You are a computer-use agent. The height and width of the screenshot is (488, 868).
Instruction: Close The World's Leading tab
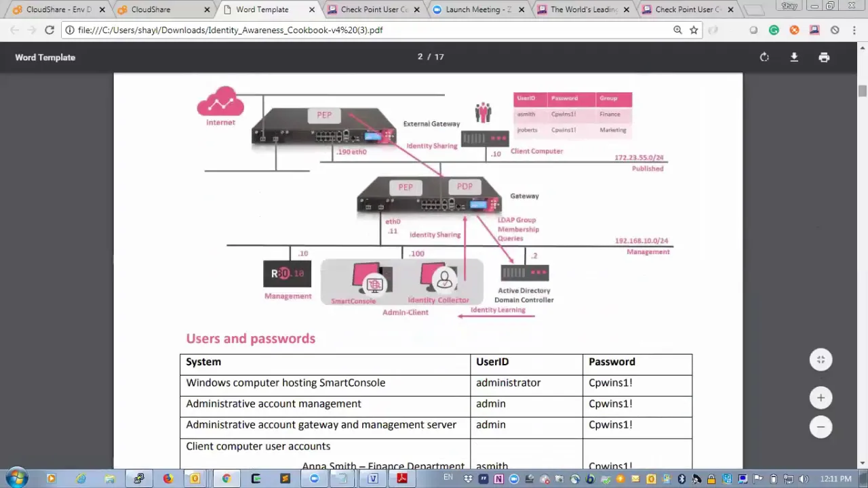626,9
